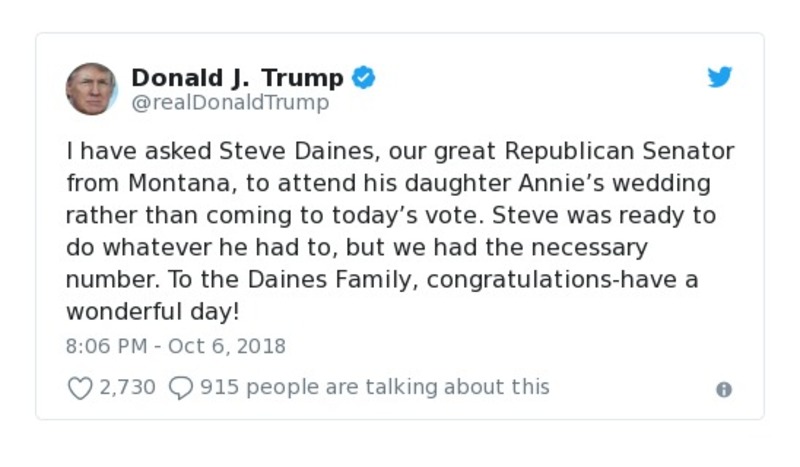The image size is (800, 467).
Task: Like the tweet with the heart icon
Action: 79,388
